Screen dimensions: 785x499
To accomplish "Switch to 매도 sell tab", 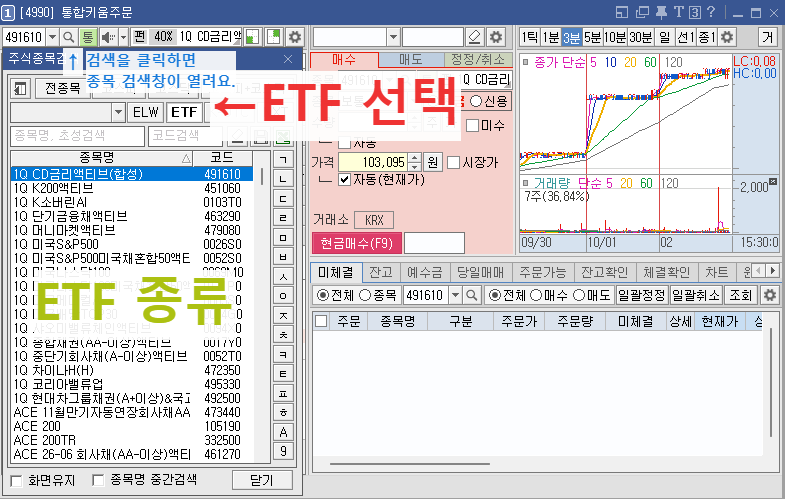I will pyautogui.click(x=412, y=60).
